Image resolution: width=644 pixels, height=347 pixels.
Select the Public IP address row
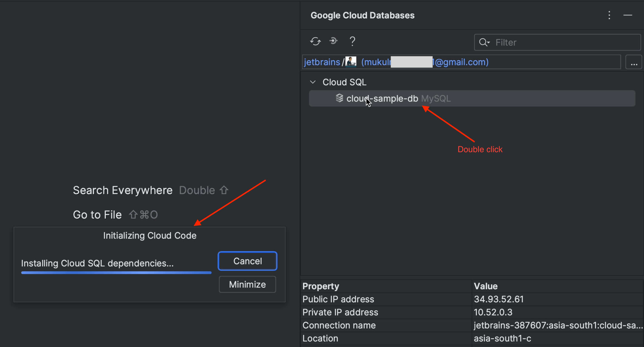tap(338, 299)
